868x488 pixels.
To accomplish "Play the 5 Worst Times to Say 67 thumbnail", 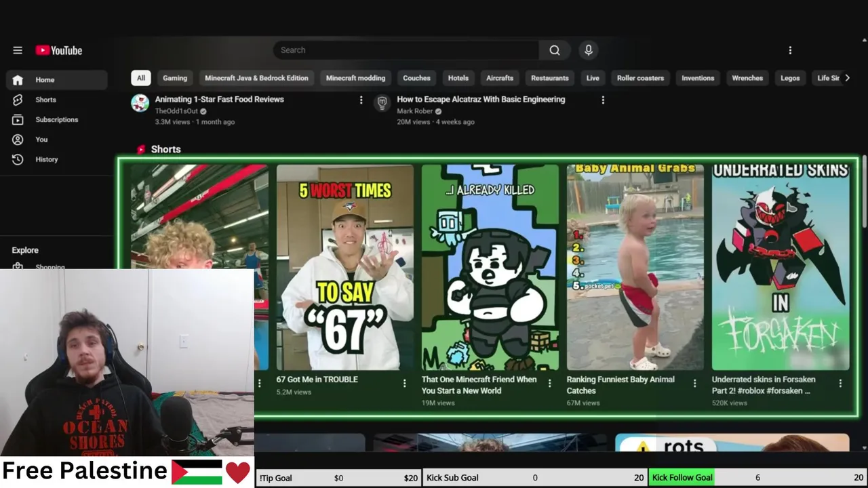I will pos(344,267).
